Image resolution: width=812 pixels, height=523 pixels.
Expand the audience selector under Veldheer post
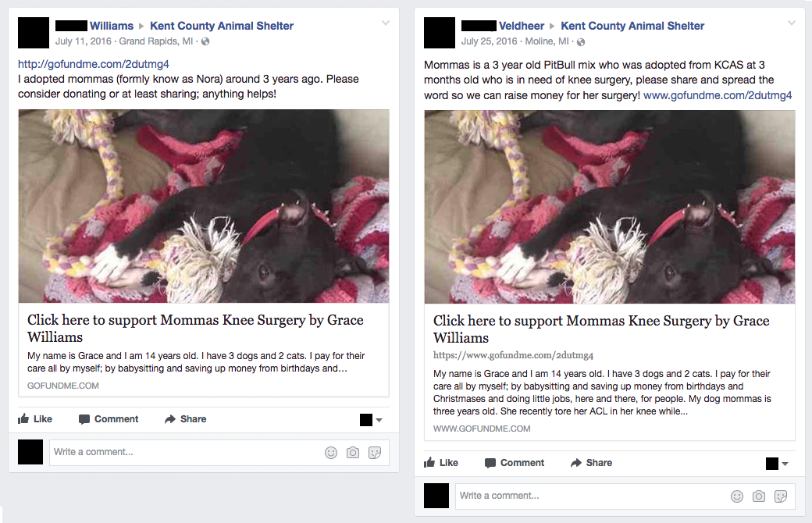click(778, 464)
